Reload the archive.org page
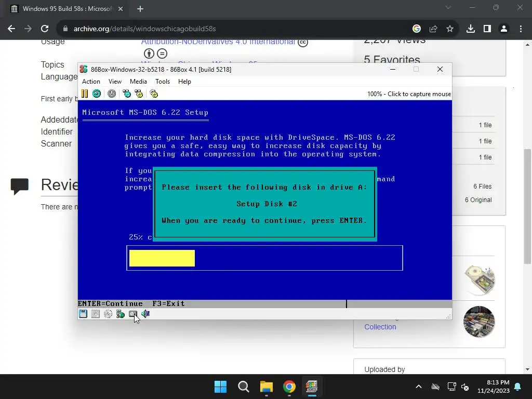Screen dimensions: 532x399 pos(45,29)
